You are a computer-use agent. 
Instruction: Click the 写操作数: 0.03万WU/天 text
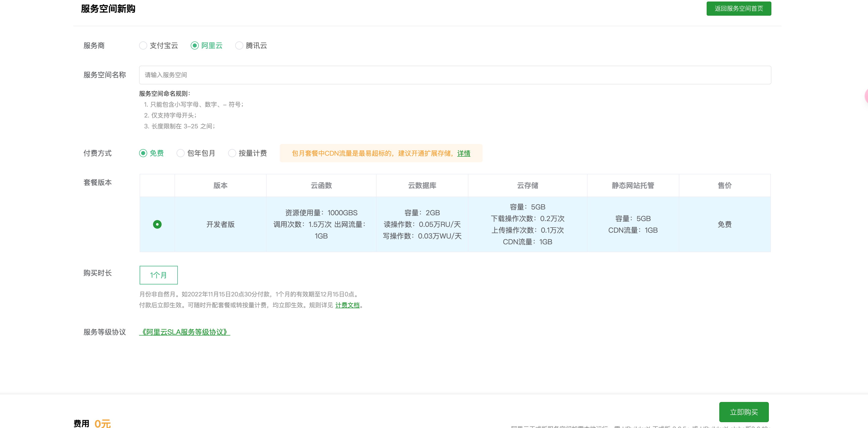422,236
